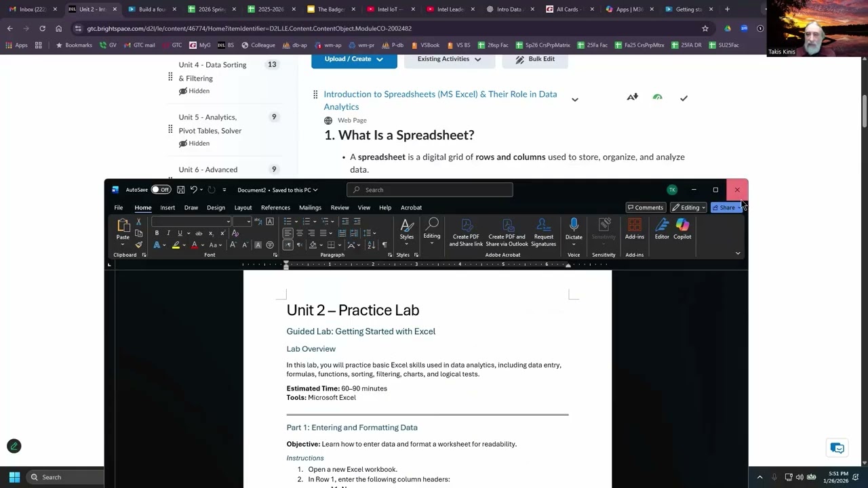This screenshot has height=488, width=868.
Task: Toggle Subscript formatting
Action: [210, 233]
